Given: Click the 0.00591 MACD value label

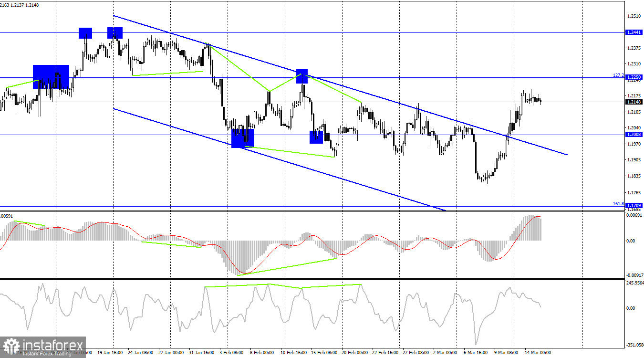Looking at the screenshot, I should point(7,216).
